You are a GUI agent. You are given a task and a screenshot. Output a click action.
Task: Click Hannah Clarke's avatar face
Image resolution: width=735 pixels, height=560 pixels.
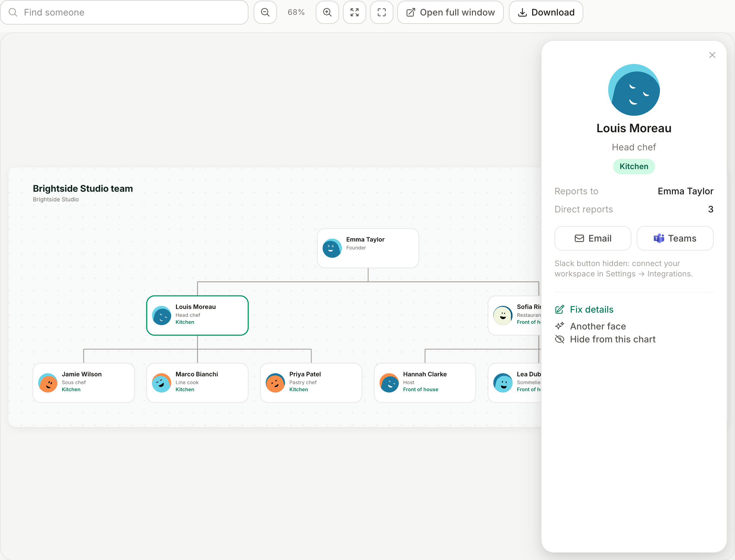point(389,383)
